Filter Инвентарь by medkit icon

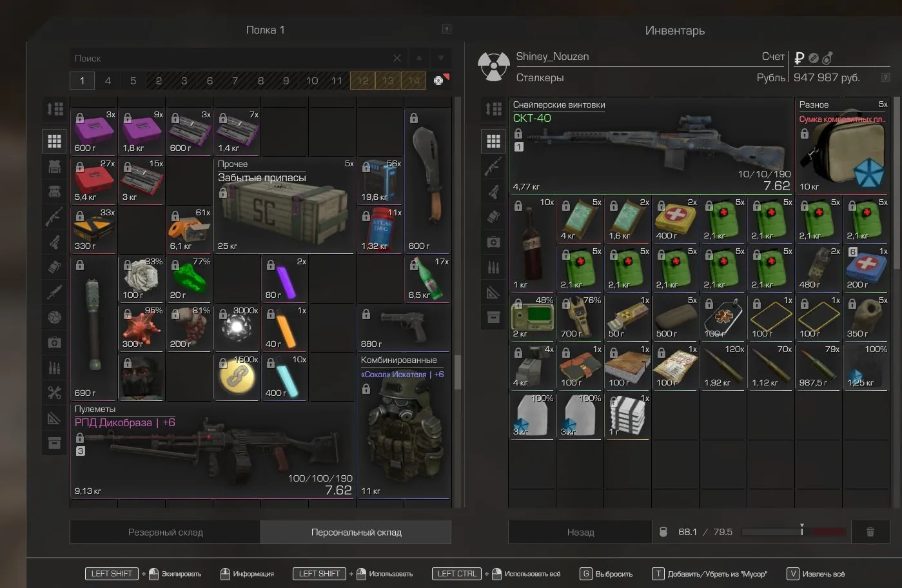pyautogui.click(x=494, y=242)
